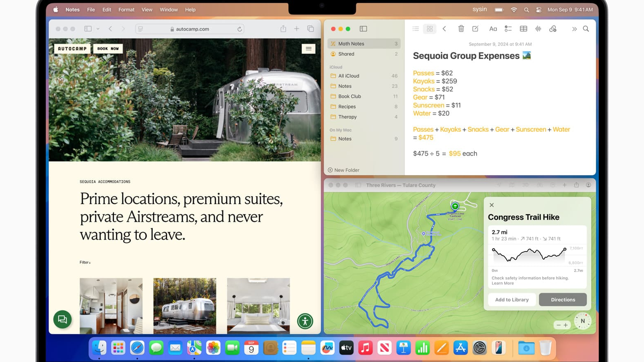Open the text format Aa menu
The width and height of the screenshot is (644, 362).
click(x=493, y=29)
